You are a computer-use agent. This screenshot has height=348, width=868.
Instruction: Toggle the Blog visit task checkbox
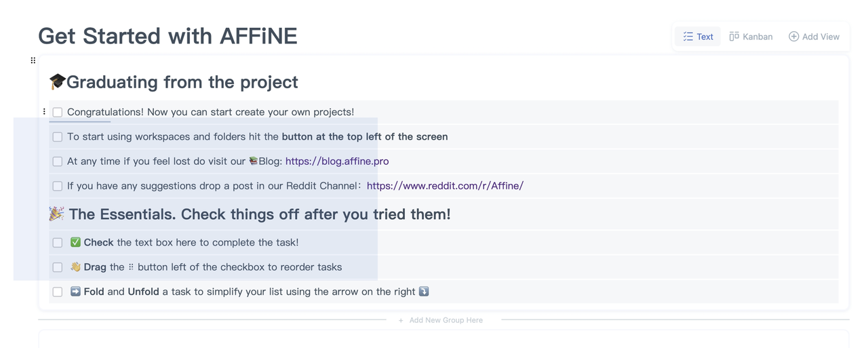click(58, 161)
